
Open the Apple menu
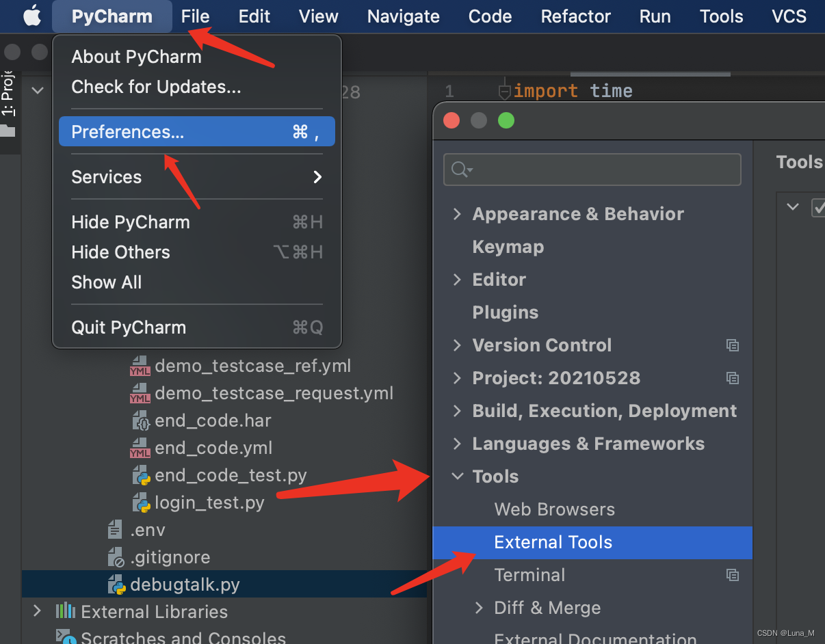[x=32, y=16]
